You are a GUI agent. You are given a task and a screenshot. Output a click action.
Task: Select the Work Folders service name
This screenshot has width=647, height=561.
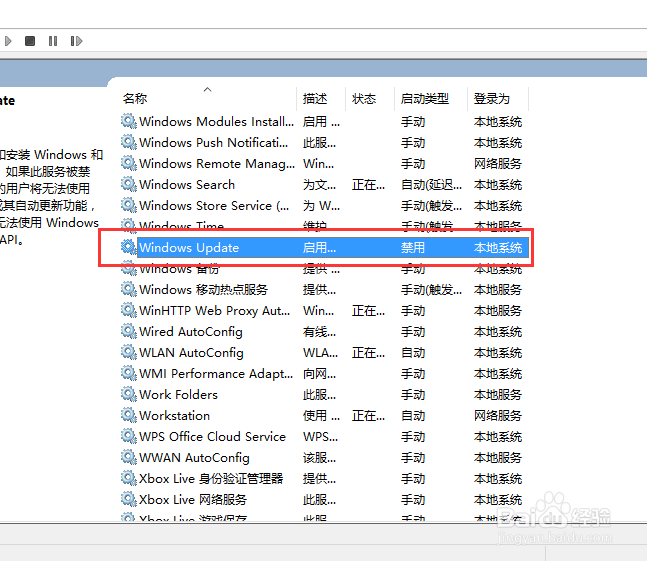[x=178, y=395]
